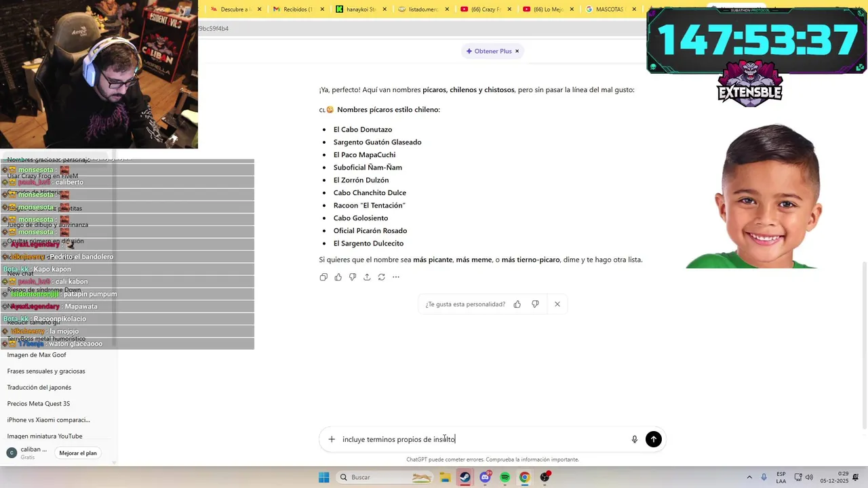The width and height of the screenshot is (868, 488).
Task: Open Discord from the taskbar
Action: tap(485, 477)
